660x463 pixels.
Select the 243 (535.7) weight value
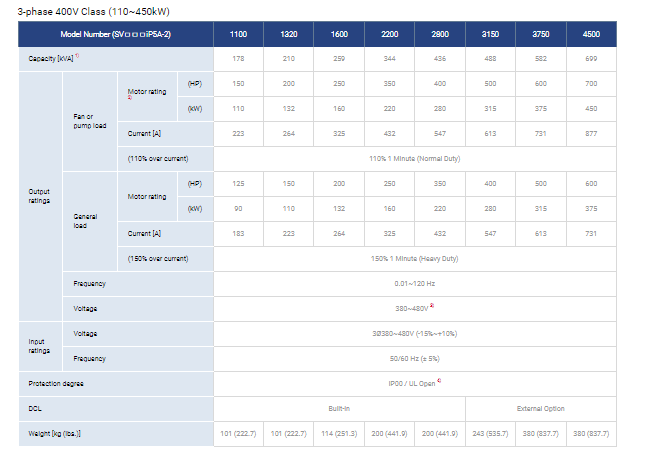(490, 432)
